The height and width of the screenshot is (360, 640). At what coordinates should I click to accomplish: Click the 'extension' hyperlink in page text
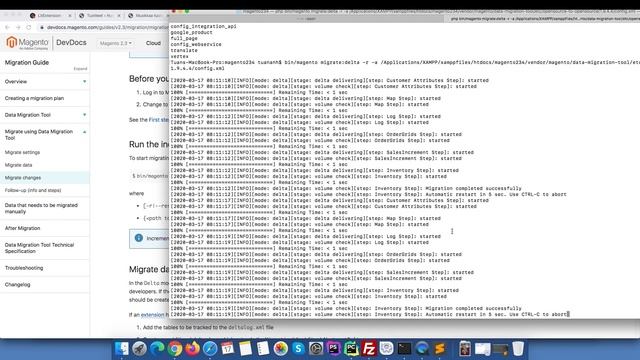coord(152,315)
